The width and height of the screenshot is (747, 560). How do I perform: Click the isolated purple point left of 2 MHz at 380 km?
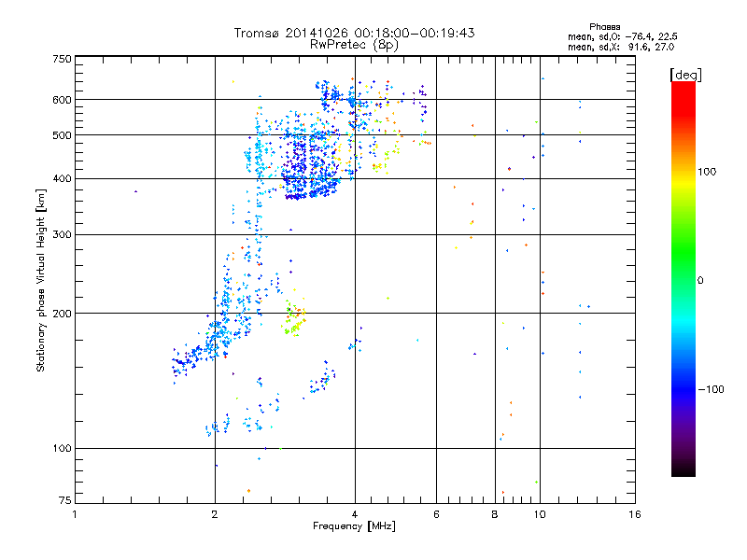[x=135, y=191]
